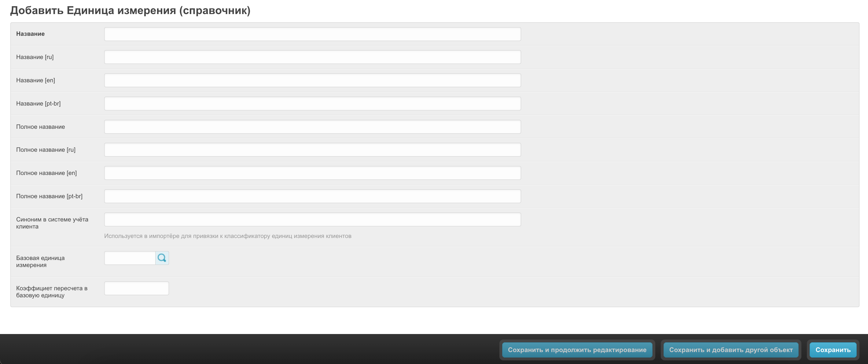
Task: Select the Название [en] text box
Action: pos(312,80)
